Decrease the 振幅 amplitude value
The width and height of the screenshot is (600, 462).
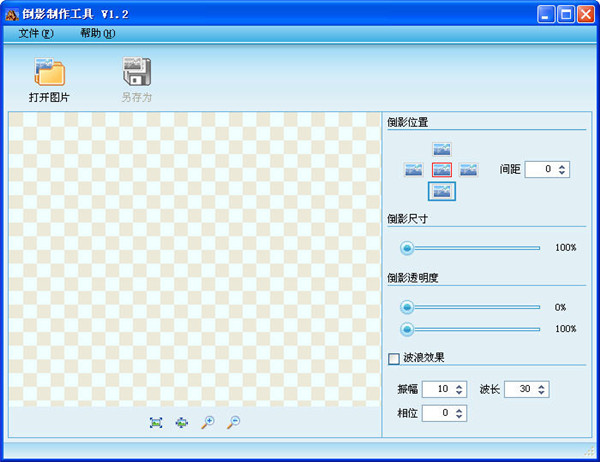tap(459, 393)
